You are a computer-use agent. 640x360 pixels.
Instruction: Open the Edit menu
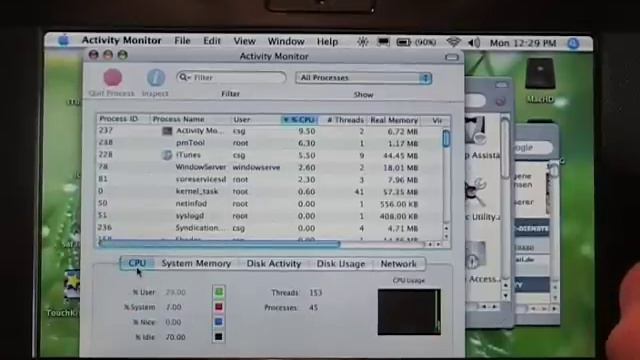click(212, 41)
